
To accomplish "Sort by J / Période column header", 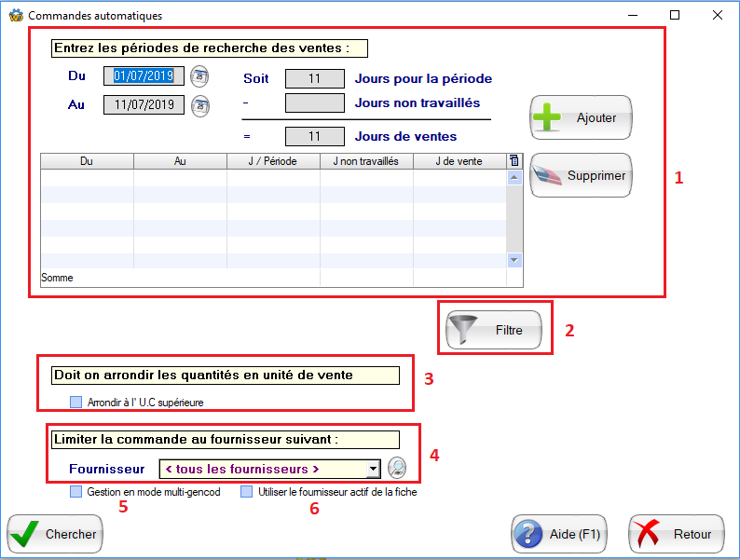I will (x=273, y=161).
